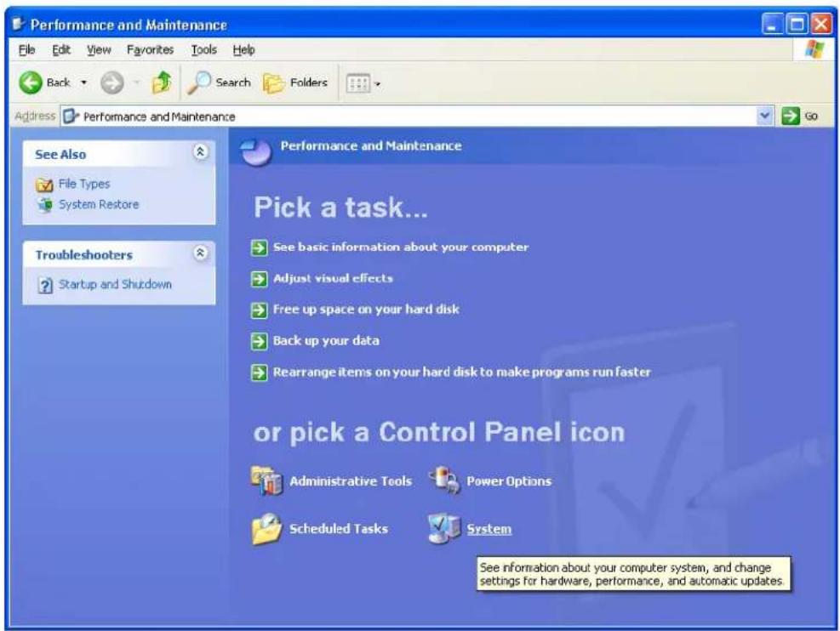Click the green Go arrow icon

[791, 116]
